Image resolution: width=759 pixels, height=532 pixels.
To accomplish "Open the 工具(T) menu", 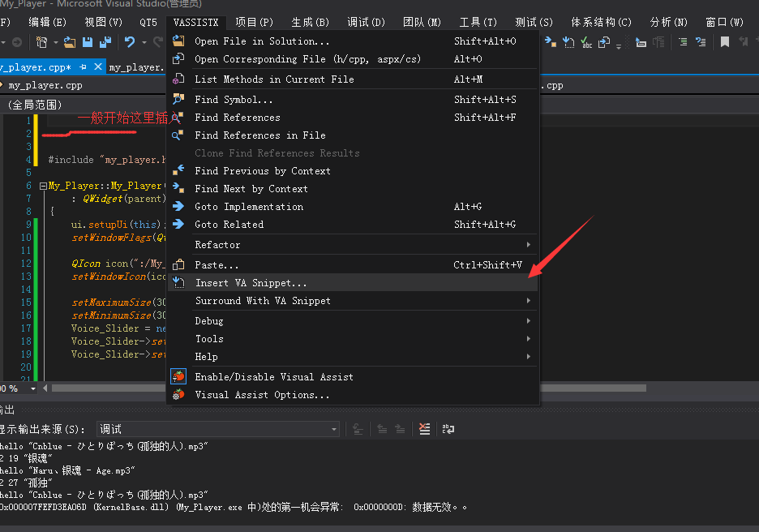I will pos(478,22).
